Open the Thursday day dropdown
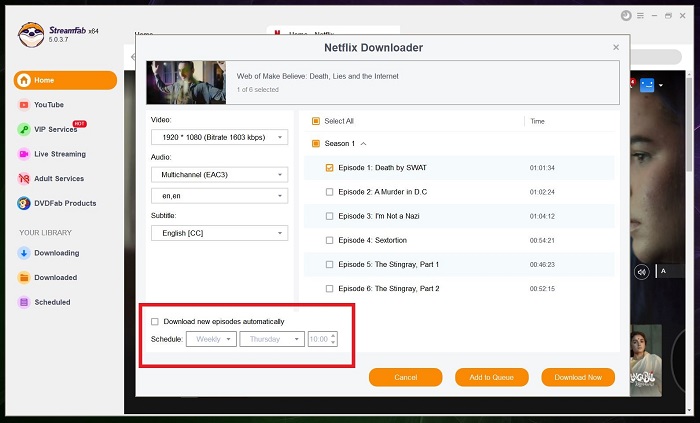 (x=272, y=339)
